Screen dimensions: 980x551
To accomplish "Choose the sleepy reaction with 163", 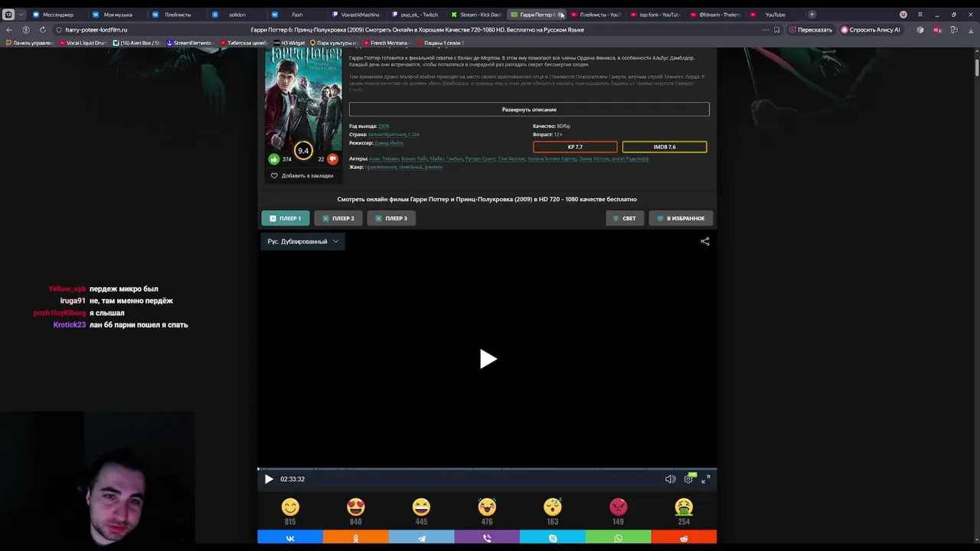I will pyautogui.click(x=553, y=507).
